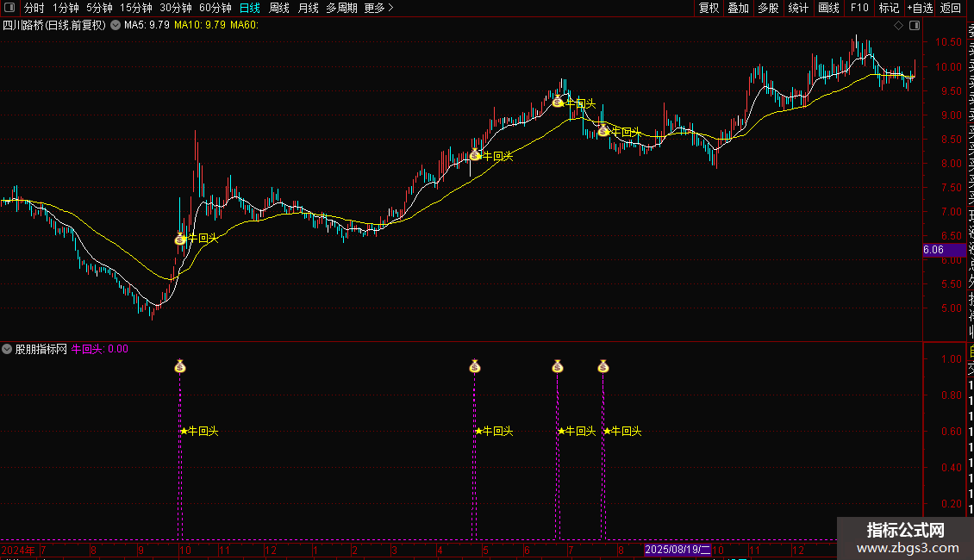Viewport: 974px width, 560px height.
Task: Click the first money bag in the indicator panel
Action: point(180,366)
